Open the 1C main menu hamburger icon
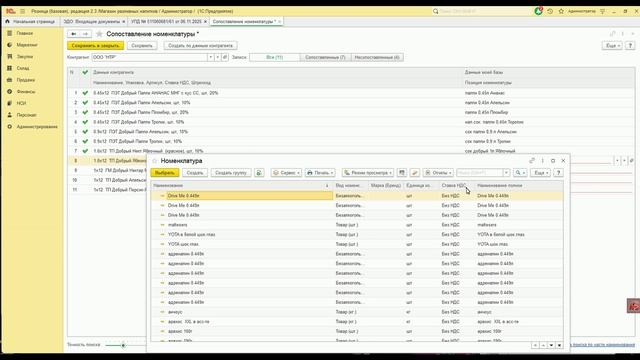Viewport: 640px width, 360px height. [x=22, y=11]
